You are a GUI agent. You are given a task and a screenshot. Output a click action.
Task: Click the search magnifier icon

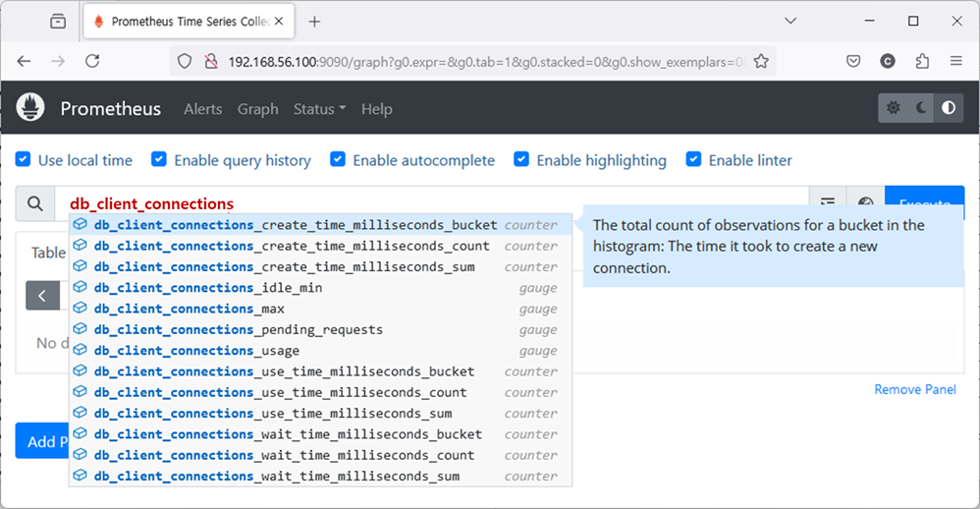click(x=35, y=203)
